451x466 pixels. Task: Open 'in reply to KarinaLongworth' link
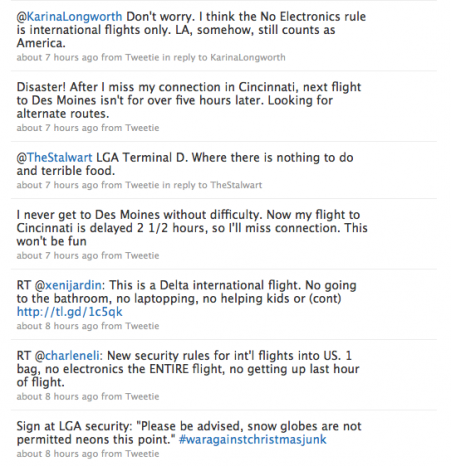(224, 57)
